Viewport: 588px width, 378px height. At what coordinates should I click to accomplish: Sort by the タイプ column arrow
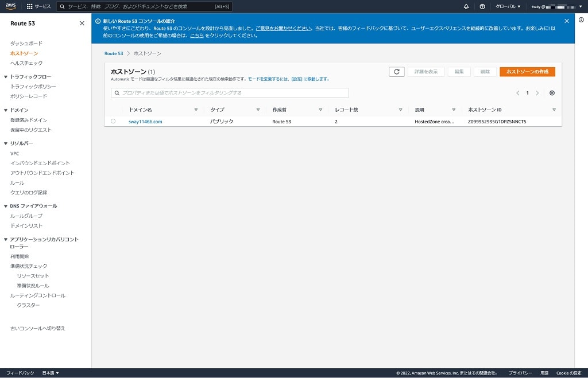click(258, 110)
